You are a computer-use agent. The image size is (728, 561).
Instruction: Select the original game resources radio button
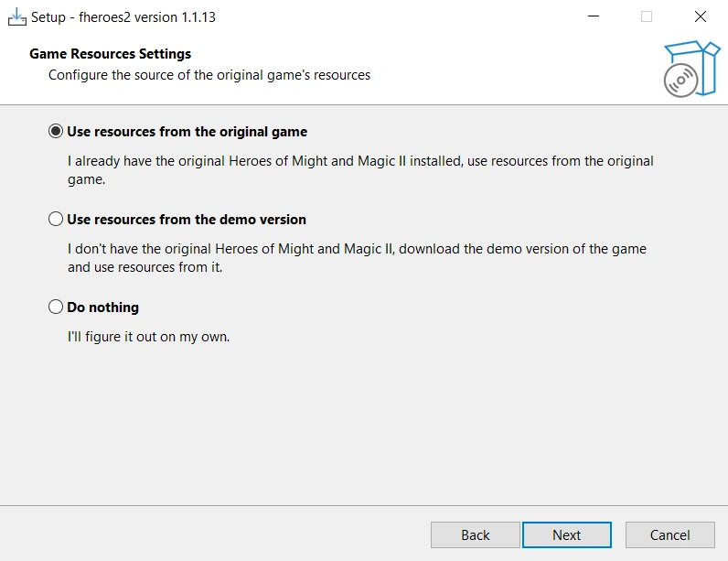[56, 132]
